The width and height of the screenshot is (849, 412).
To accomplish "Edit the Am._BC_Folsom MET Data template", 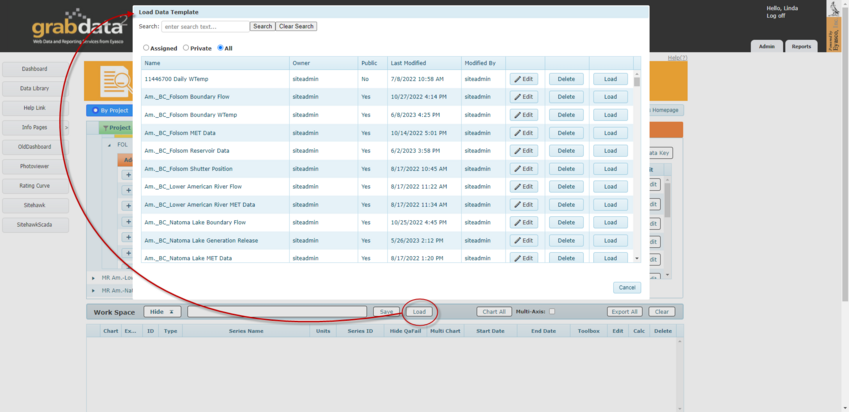I will [524, 133].
